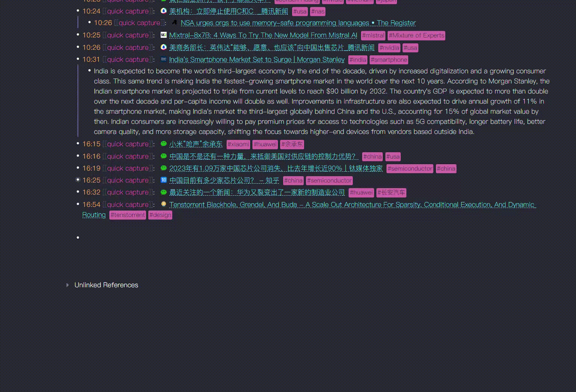The image size is (576, 392).
Task: Select the #长安汽车 tag
Action: click(x=391, y=193)
